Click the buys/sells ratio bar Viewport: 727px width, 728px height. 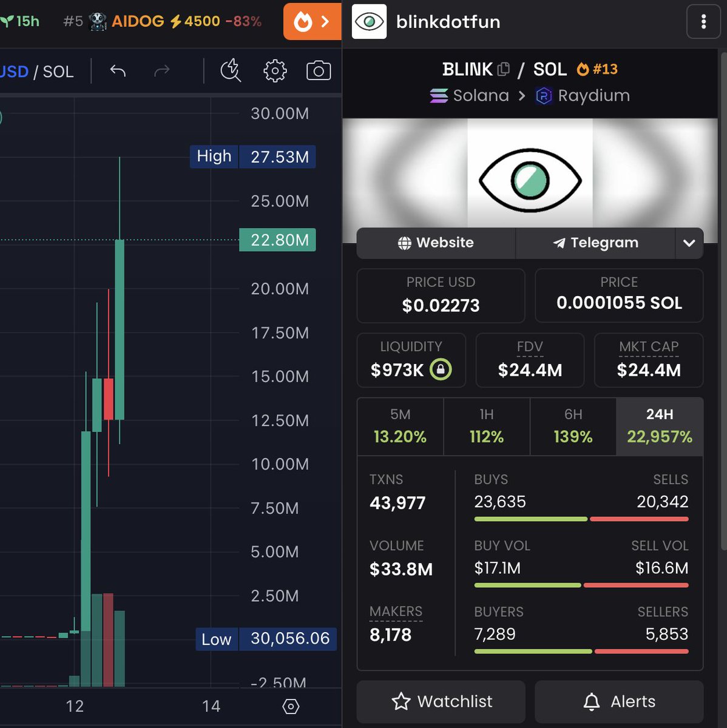pos(581,519)
